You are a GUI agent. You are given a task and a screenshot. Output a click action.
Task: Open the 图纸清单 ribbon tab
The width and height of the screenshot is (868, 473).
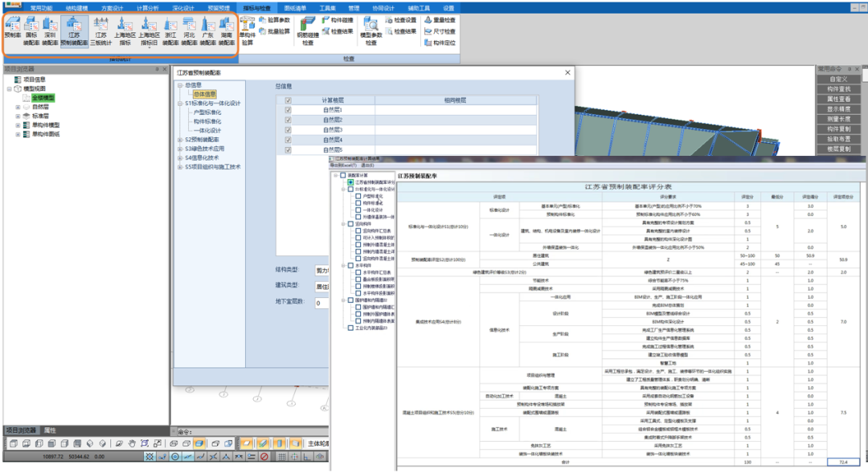[295, 7]
